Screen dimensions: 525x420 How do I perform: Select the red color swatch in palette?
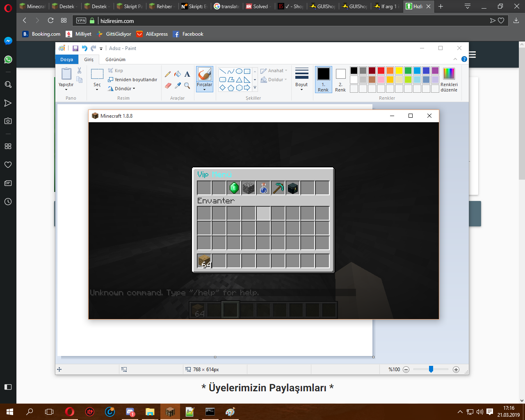pyautogui.click(x=381, y=71)
